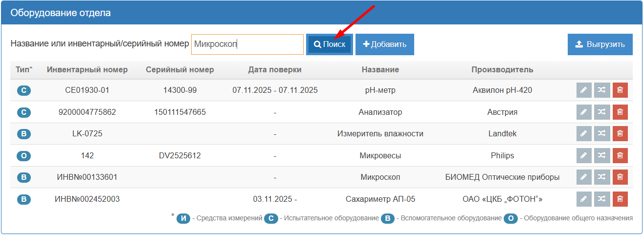Click the type badge 'О' for inventory 142
Image resolution: width=644 pixels, height=235 pixels.
(x=23, y=156)
